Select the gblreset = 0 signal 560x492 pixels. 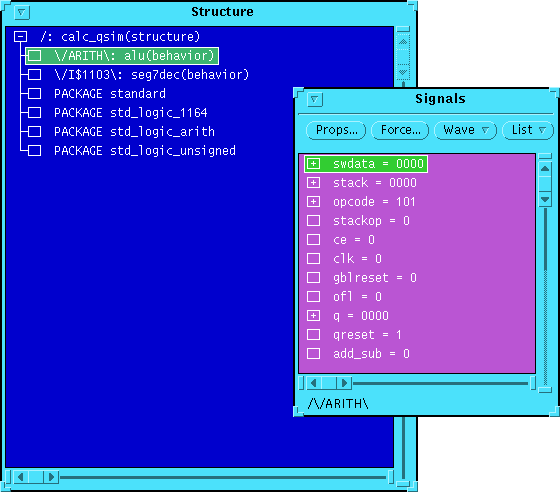375,277
